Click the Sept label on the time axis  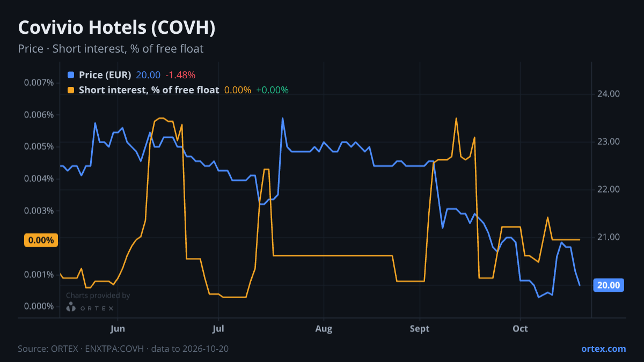420,329
